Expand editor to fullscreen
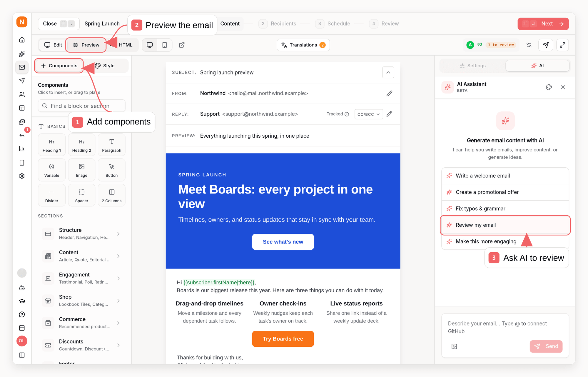 [x=562, y=45]
